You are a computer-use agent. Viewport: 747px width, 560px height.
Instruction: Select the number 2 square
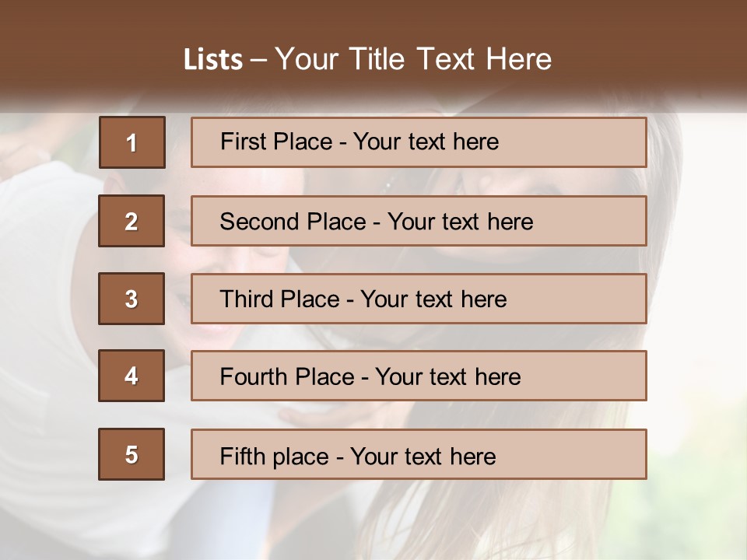[132, 221]
